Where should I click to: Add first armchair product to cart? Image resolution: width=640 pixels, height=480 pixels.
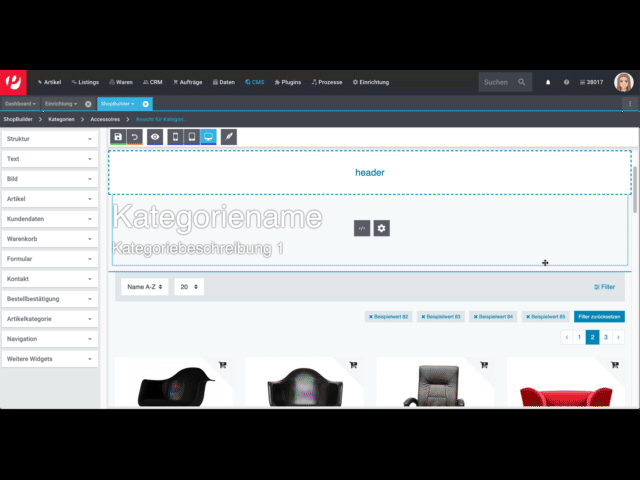tap(222, 365)
